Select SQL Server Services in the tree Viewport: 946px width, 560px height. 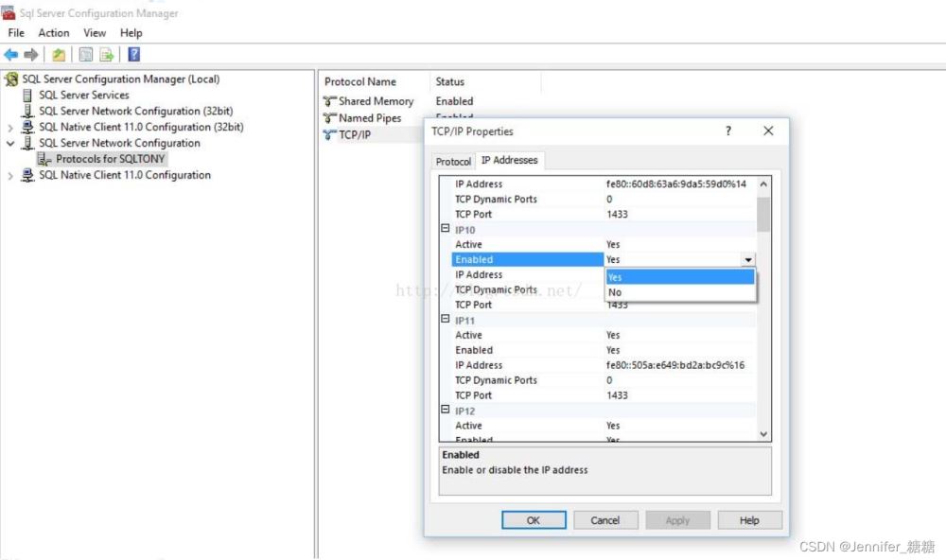pos(84,96)
